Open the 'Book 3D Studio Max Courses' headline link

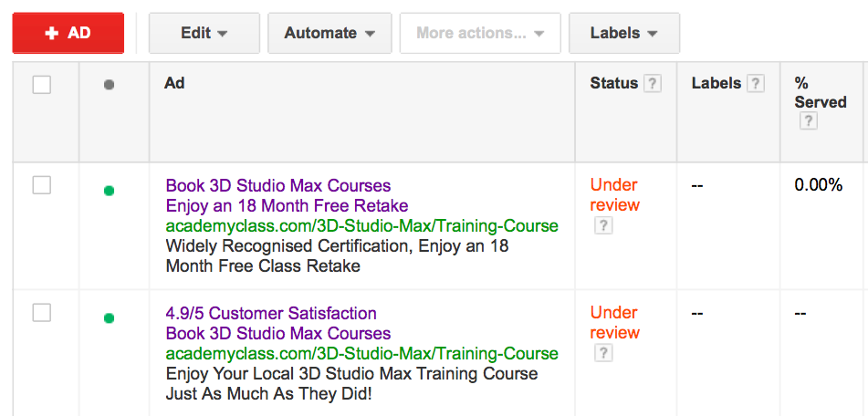coord(277,186)
